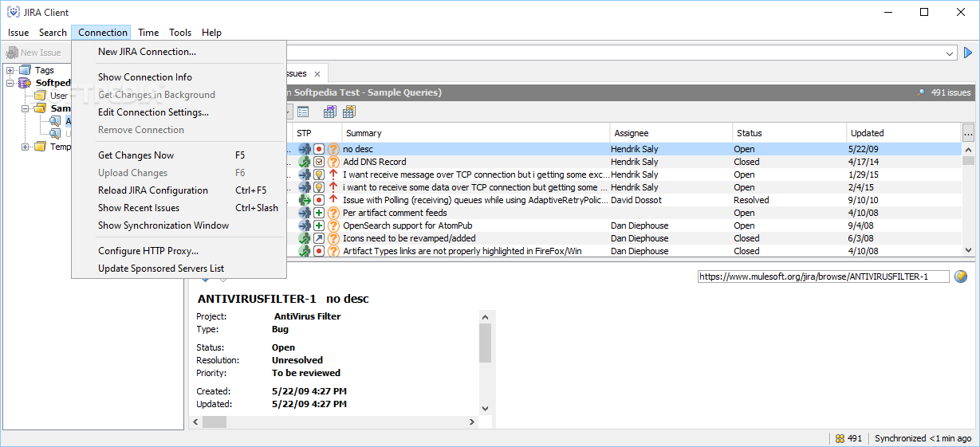
Task: Open the table columns '...' button
Action: pos(969,133)
